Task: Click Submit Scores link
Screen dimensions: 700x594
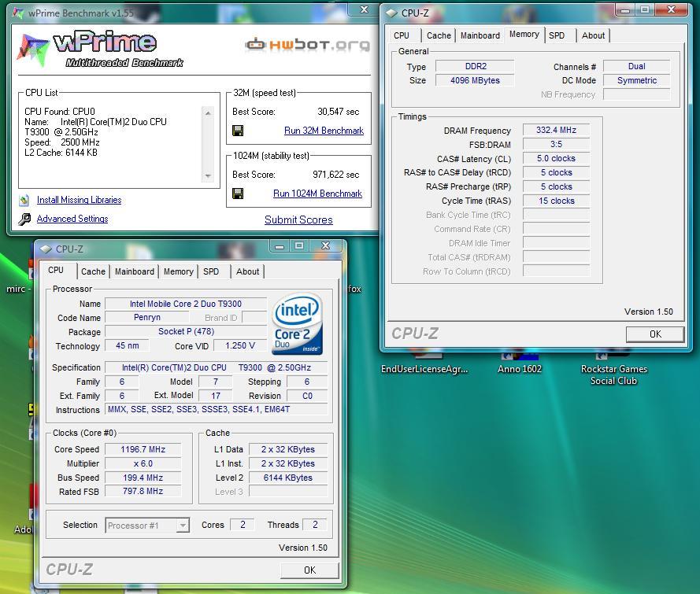Action: (x=298, y=220)
